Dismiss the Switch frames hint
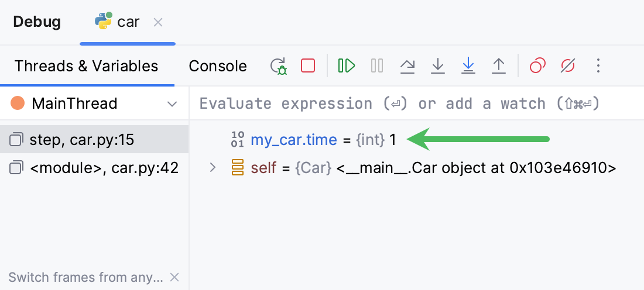 (174, 277)
